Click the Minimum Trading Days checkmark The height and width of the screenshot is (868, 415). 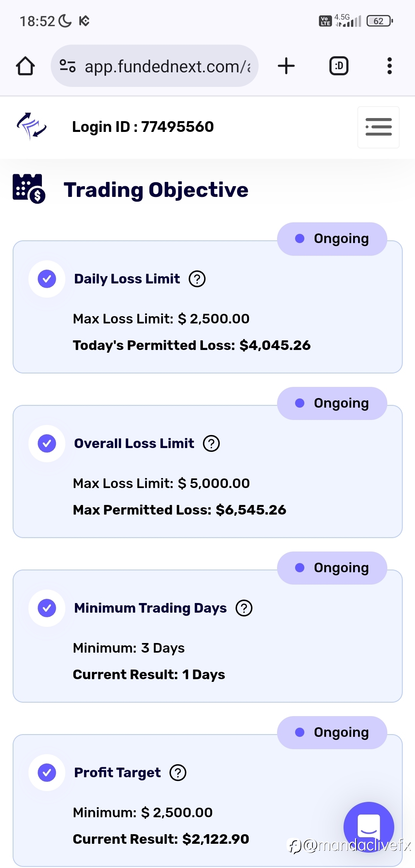[47, 608]
